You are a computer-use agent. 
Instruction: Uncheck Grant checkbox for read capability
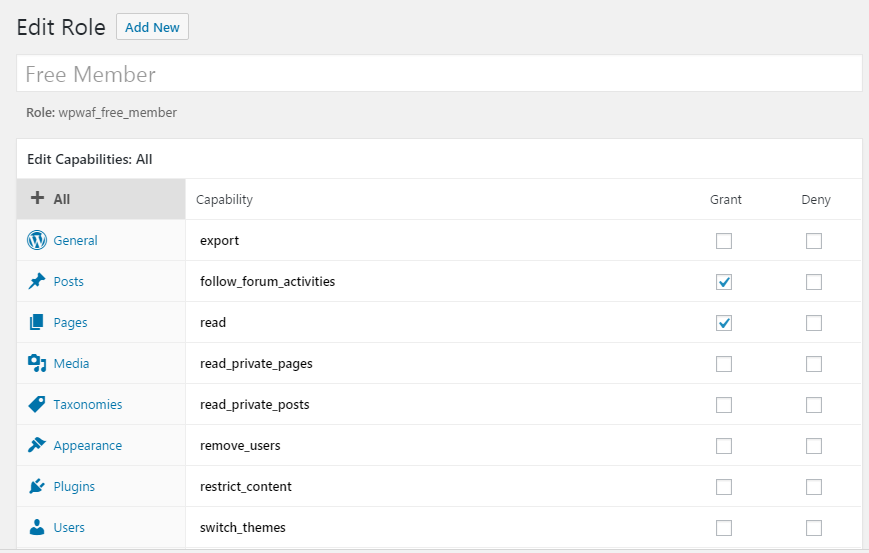[724, 323]
